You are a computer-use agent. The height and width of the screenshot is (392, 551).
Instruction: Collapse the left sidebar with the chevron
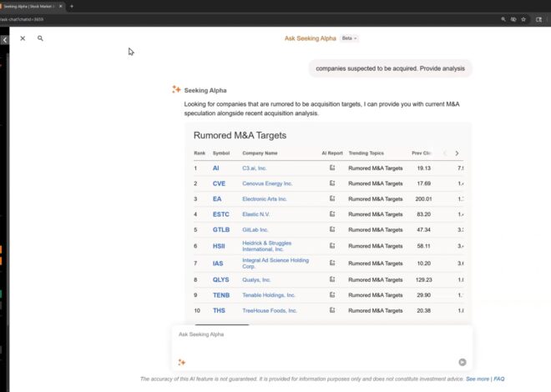(4, 39)
